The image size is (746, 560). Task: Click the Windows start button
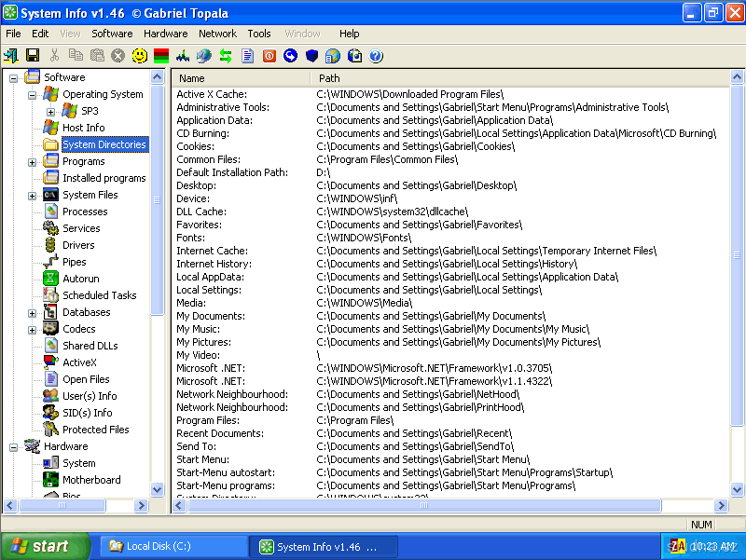pos(45,547)
